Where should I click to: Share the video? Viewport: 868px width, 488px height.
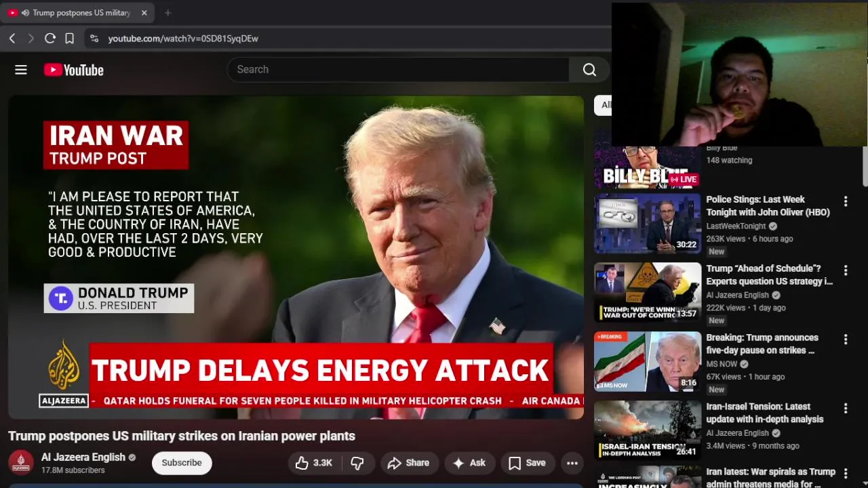click(x=408, y=463)
